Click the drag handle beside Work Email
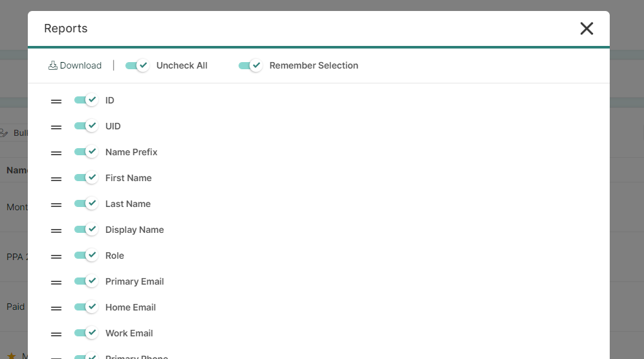This screenshot has height=359, width=644. point(56,334)
